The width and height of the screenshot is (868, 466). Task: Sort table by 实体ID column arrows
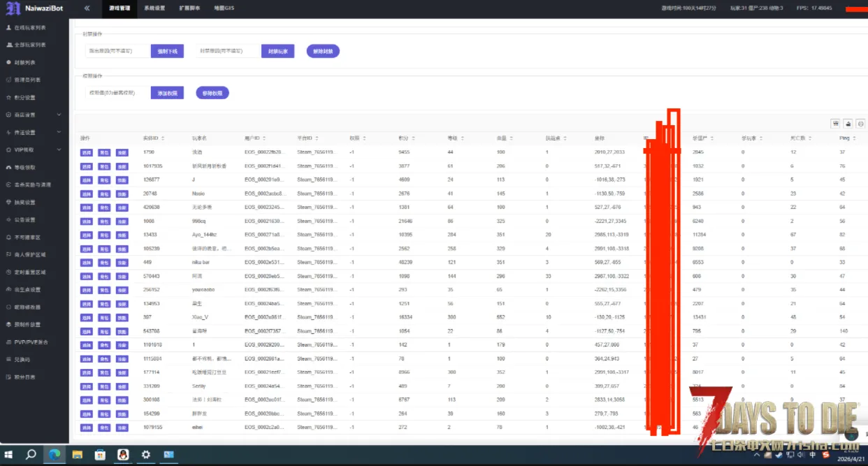(x=164, y=138)
